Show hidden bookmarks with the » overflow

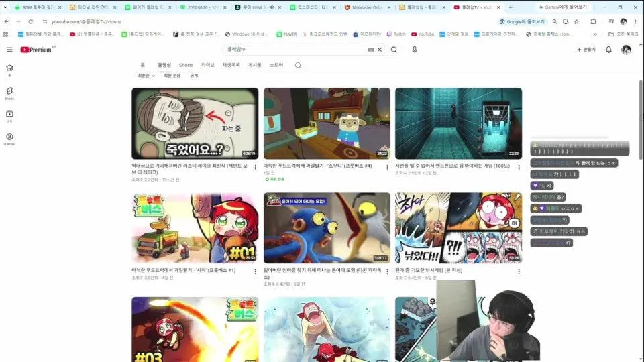595,34
